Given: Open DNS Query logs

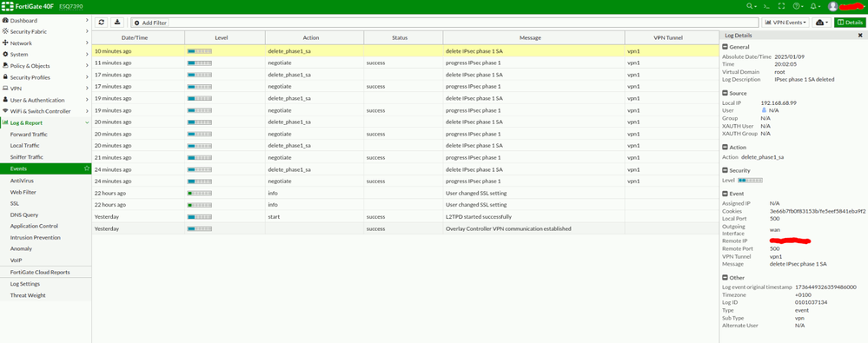Looking at the screenshot, I should 23,214.
